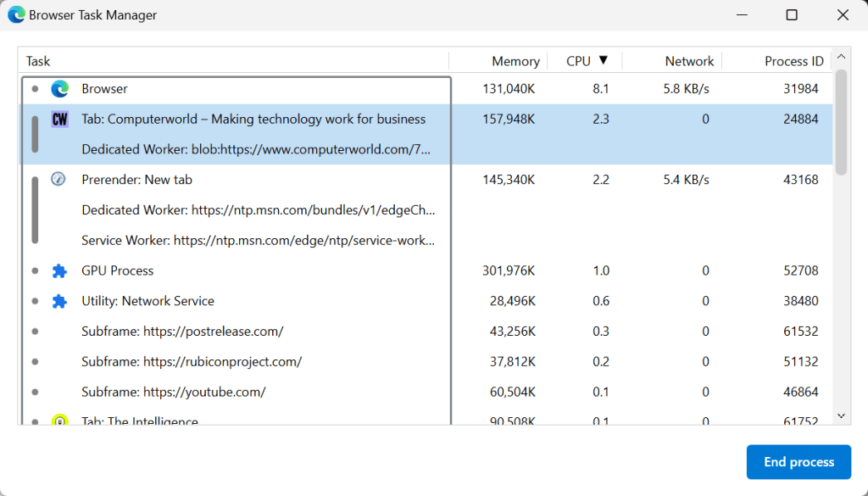Viewport: 868px width, 496px height.
Task: Select Dedicated Worker ntp.msn.com bundles row
Action: (426, 209)
